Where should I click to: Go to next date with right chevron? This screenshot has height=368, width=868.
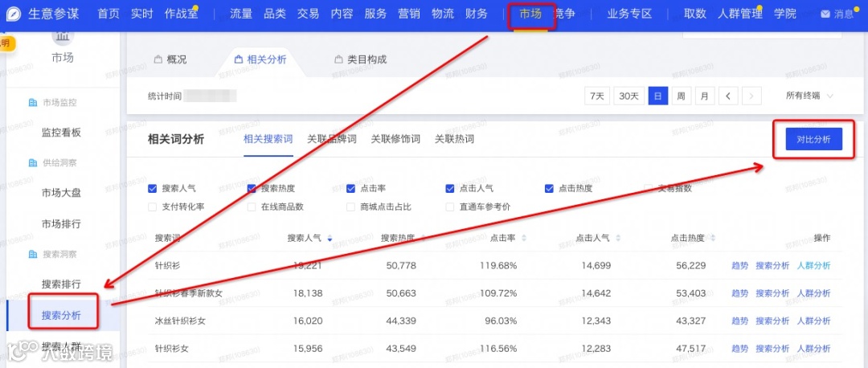[x=751, y=96]
